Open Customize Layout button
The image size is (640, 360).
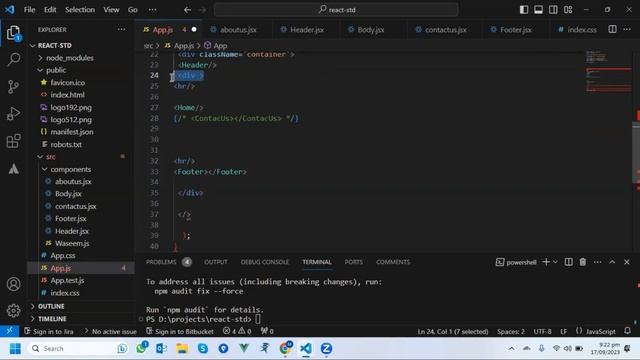[x=568, y=10]
